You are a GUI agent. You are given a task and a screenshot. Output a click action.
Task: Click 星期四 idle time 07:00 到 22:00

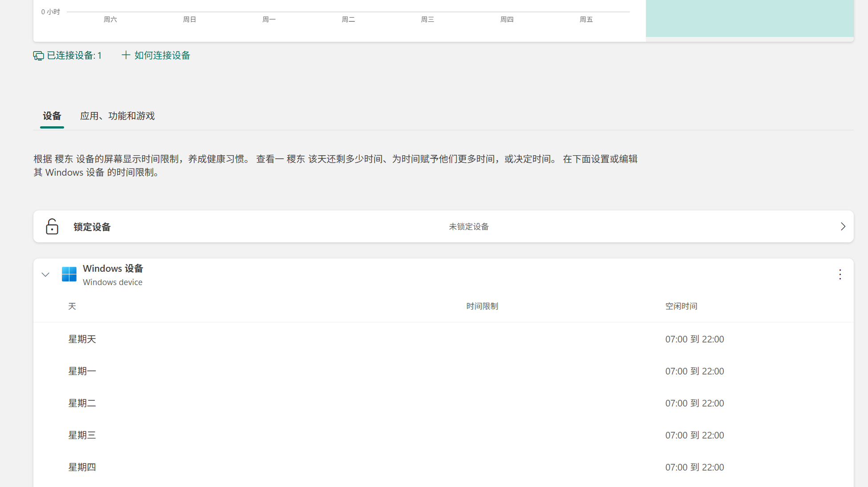click(x=694, y=467)
